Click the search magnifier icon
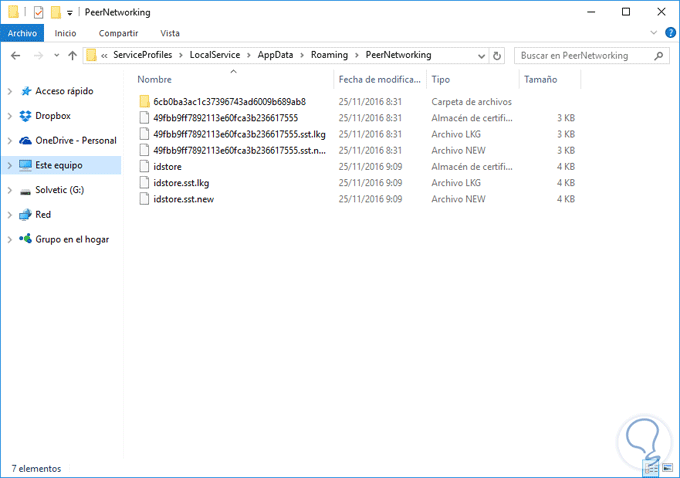 tap(659, 56)
